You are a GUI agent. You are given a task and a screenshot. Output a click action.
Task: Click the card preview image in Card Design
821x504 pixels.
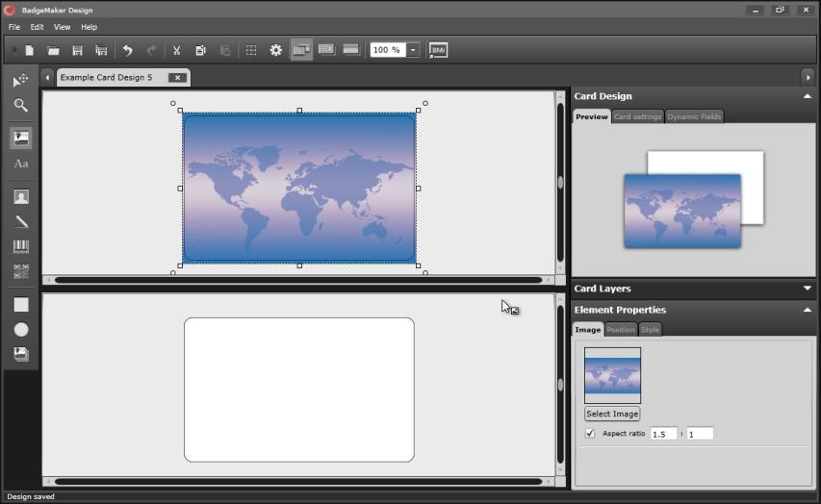coord(682,211)
